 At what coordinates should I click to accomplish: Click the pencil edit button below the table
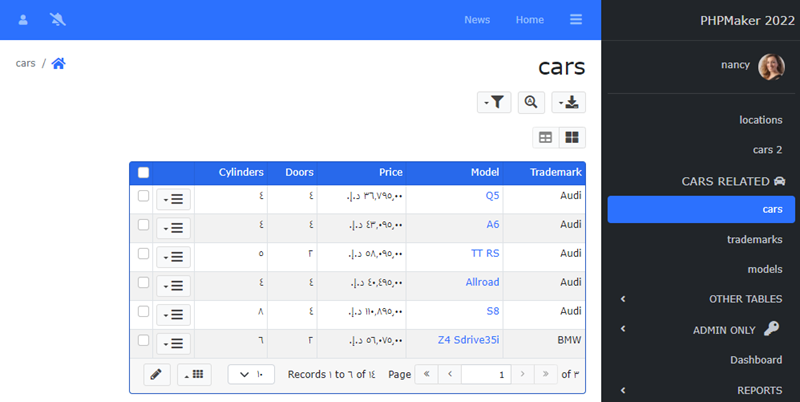155,374
